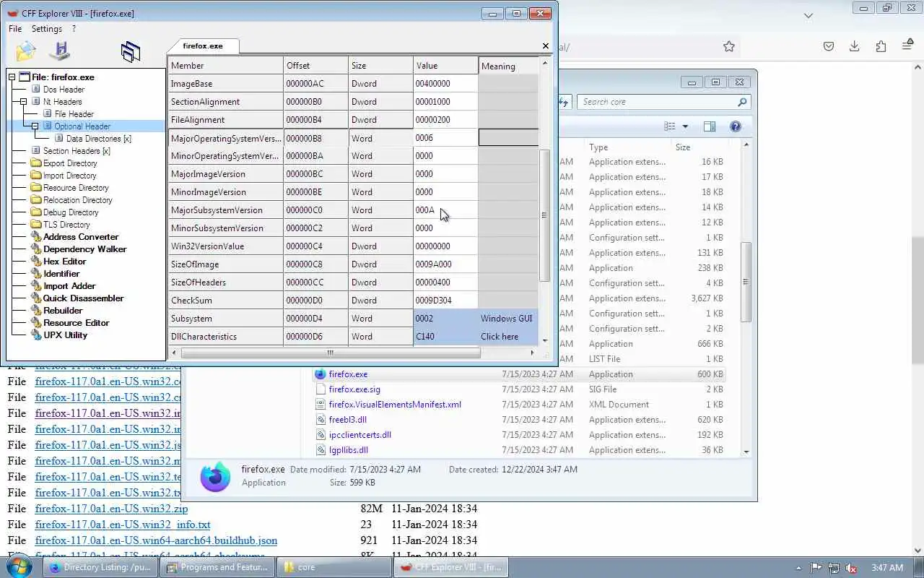Select the firefox.exe tab
This screenshot has height=578, width=924.
tap(203, 46)
